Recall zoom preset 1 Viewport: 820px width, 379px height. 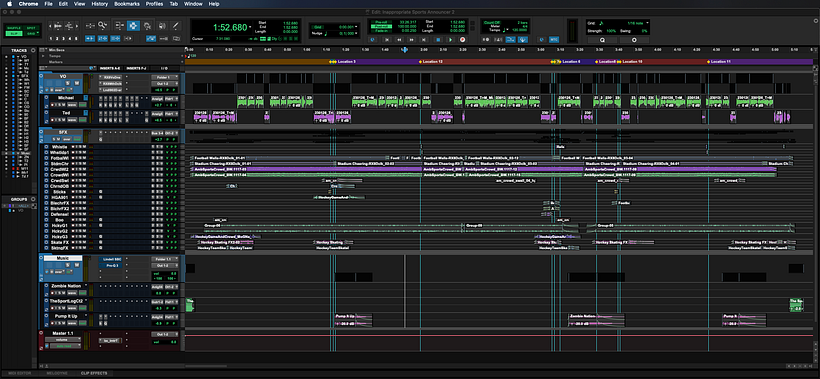coord(51,39)
